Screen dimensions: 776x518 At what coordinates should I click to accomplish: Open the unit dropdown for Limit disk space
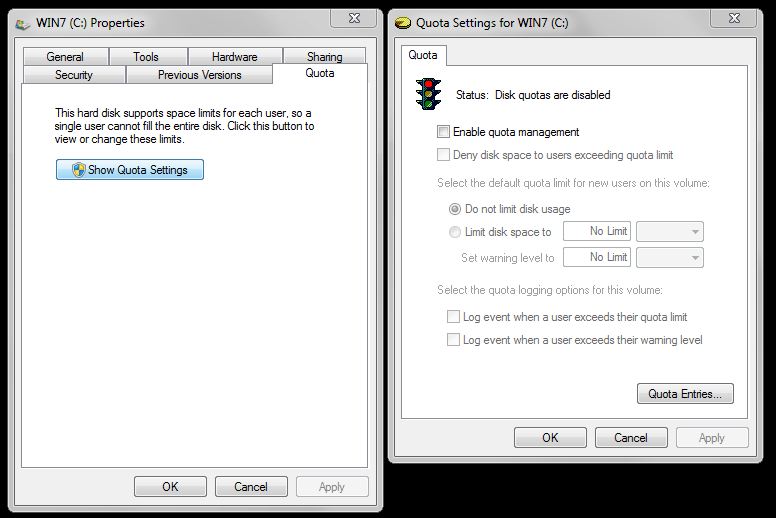[x=670, y=231]
